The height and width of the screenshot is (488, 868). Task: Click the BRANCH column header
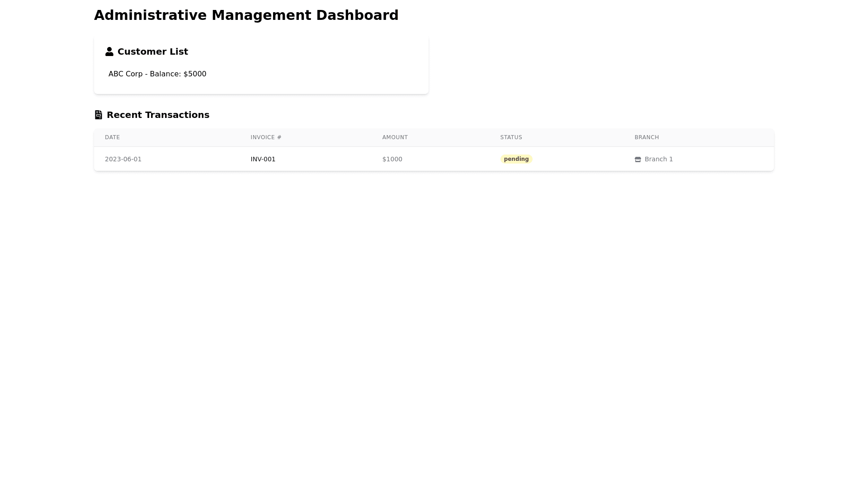tap(646, 137)
